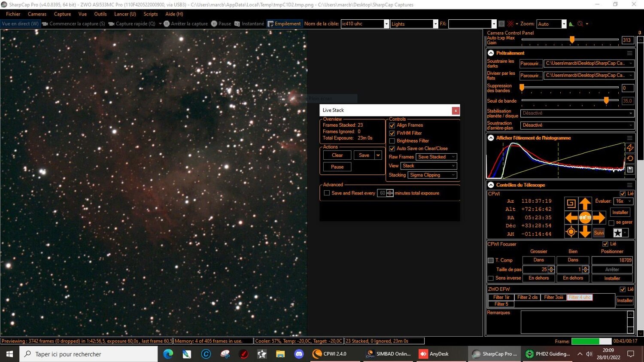The height and width of the screenshot is (362, 644).
Task: Disable Align Frames in Live Stack controls
Action: tap(392, 125)
